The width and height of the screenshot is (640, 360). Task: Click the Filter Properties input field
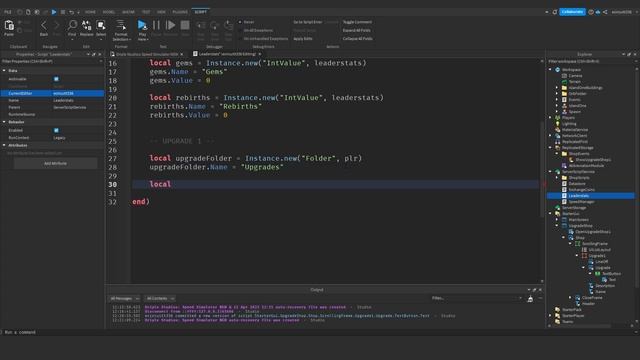click(51, 61)
